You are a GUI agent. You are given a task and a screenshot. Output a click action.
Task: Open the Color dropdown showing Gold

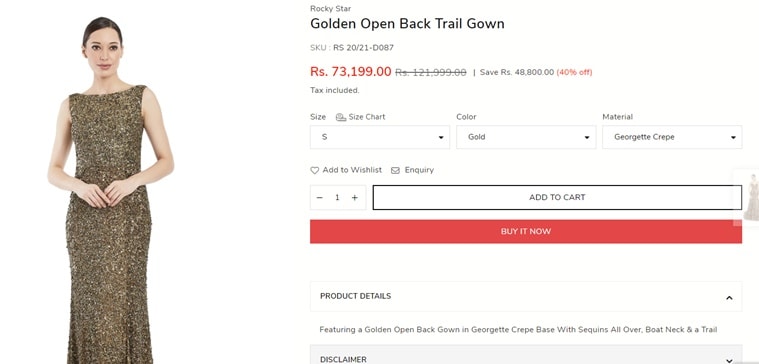(x=526, y=137)
